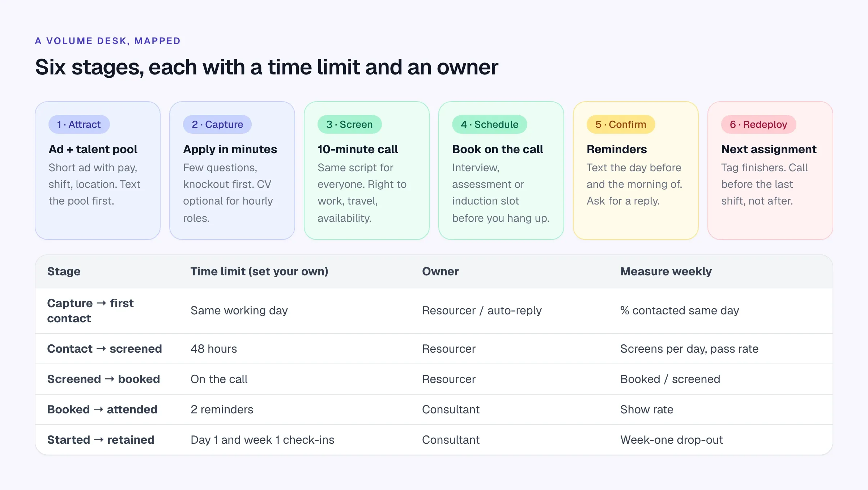Select the 'Reminders' card heading
The width and height of the screenshot is (868, 490).
pyautogui.click(x=617, y=149)
